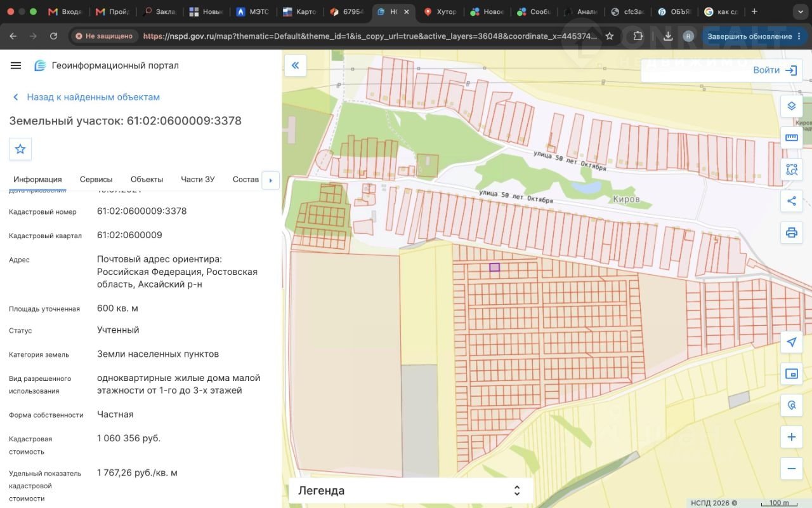Collapse the side panel with double-arrow icon
Viewport: 812px width, 508px height.
coord(295,65)
